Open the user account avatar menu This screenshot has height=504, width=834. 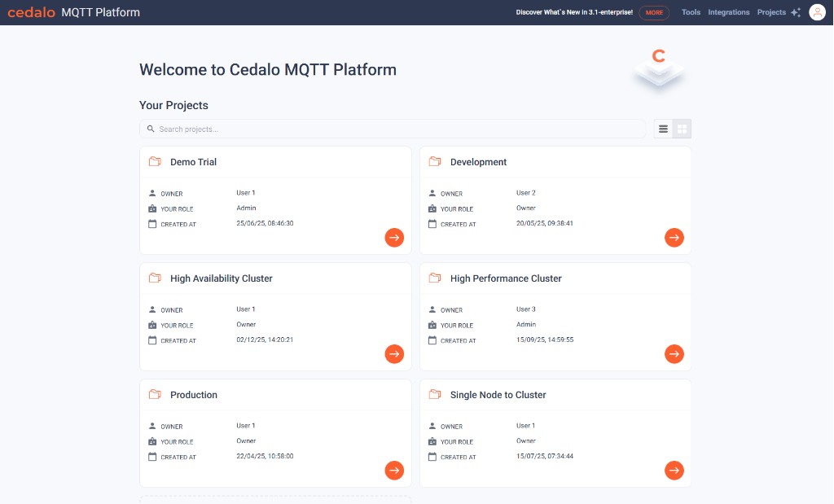(817, 12)
